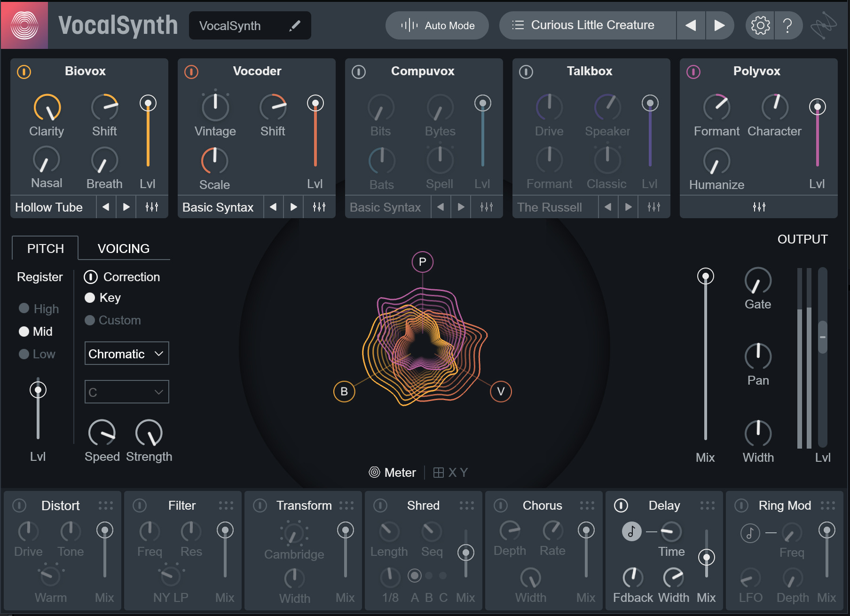850x616 pixels.
Task: Open Compuvox advanced settings sliders icon
Action: [x=487, y=207]
